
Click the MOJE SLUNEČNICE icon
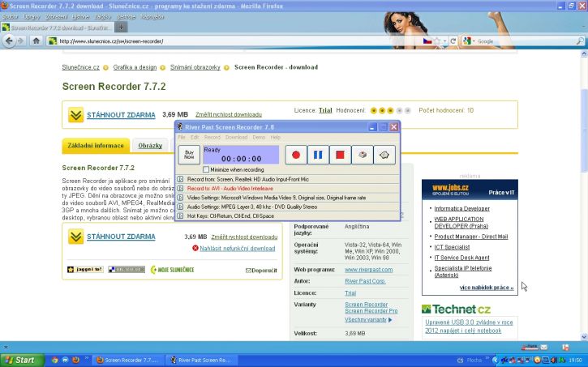172,270
